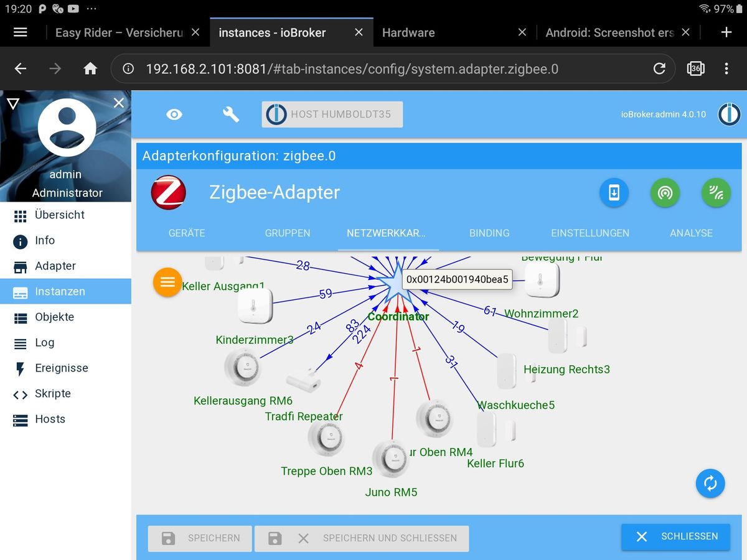Click the green touchlink round button

(x=716, y=193)
